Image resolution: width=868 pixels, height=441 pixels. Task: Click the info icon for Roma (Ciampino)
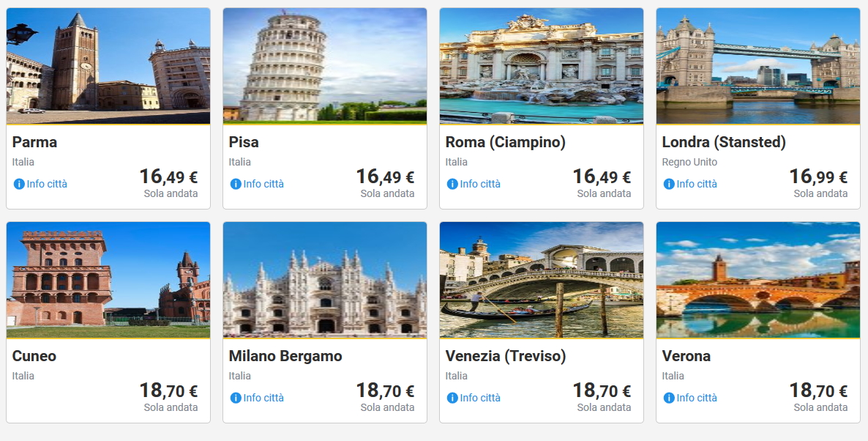click(452, 184)
